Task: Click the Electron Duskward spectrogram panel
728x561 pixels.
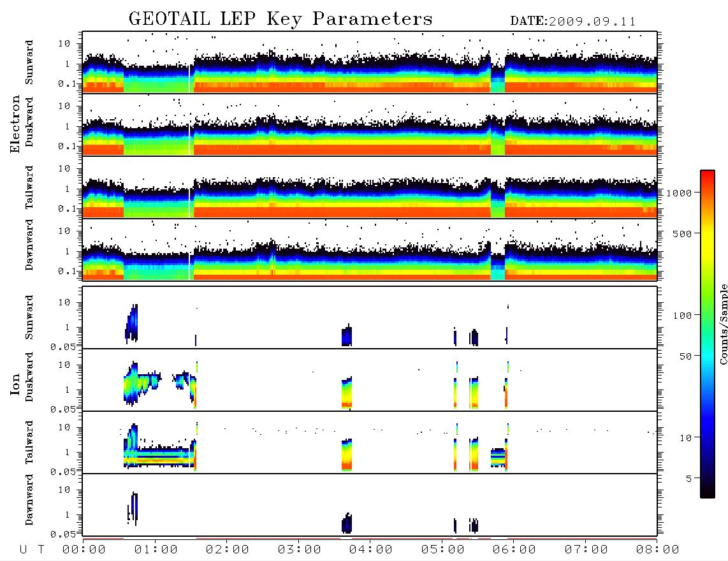Action: [370, 124]
